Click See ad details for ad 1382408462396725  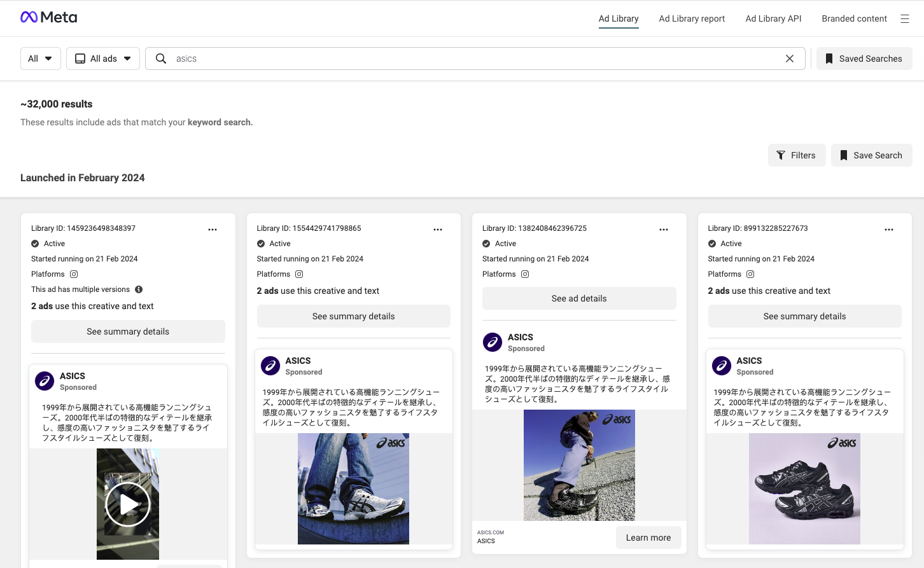pyautogui.click(x=579, y=298)
